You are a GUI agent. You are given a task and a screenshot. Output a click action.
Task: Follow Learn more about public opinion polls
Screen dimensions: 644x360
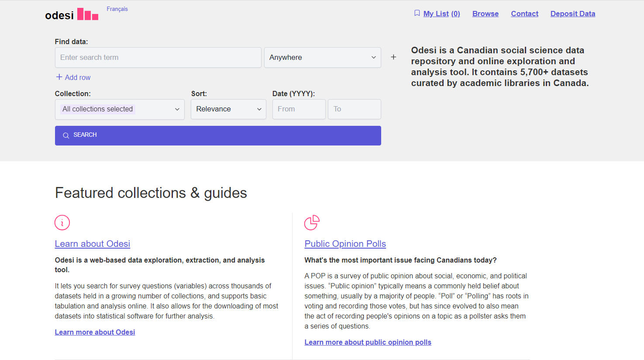[x=368, y=342]
